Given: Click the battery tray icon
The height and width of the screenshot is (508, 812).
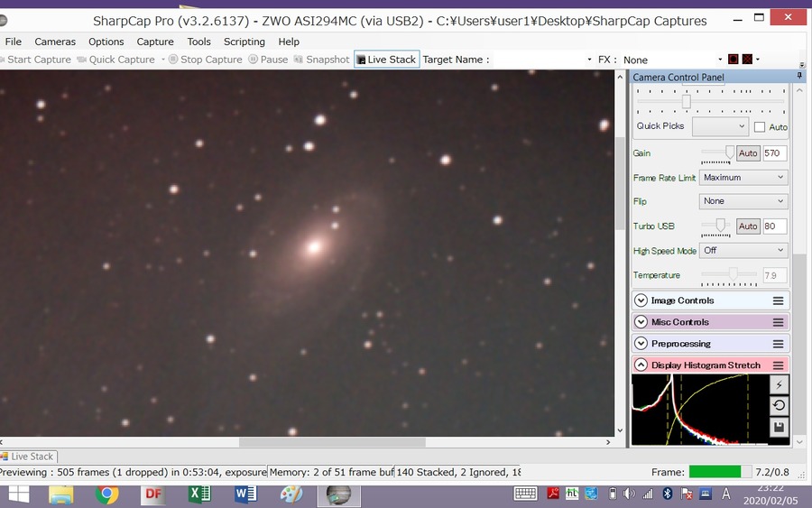Looking at the screenshot, I should 612,494.
